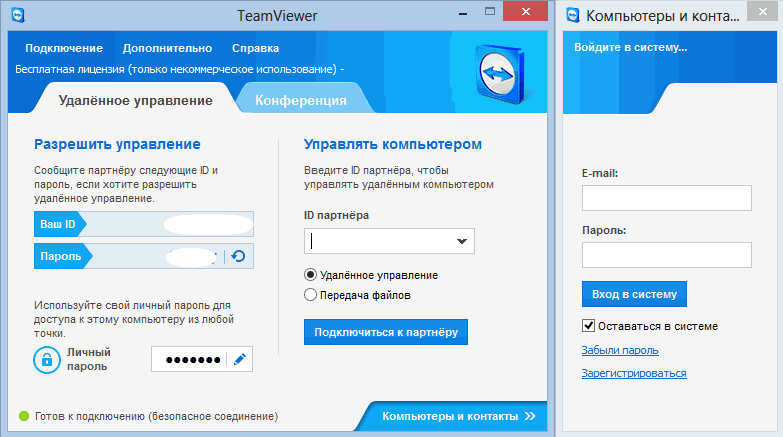The width and height of the screenshot is (783, 437).
Task: Click the Компьютеры и контакты window icon
Action: 573,15
